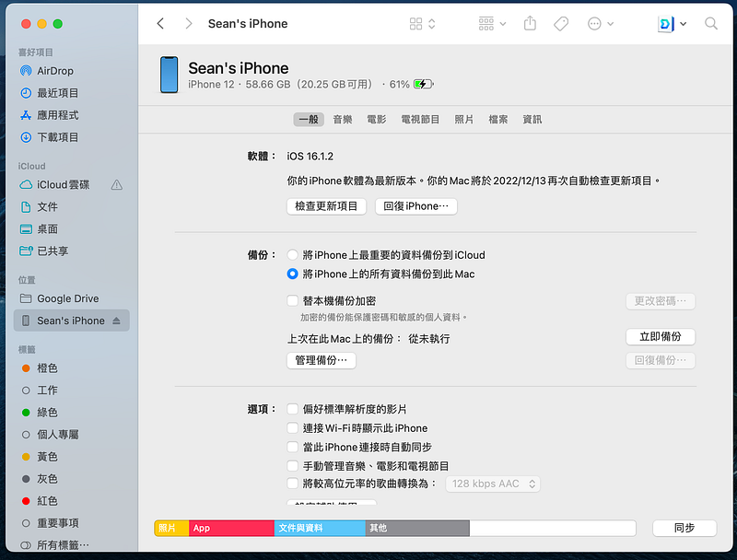Click the iCloud 雲碟 warning triangle
This screenshot has height=560, width=737.
click(x=117, y=185)
